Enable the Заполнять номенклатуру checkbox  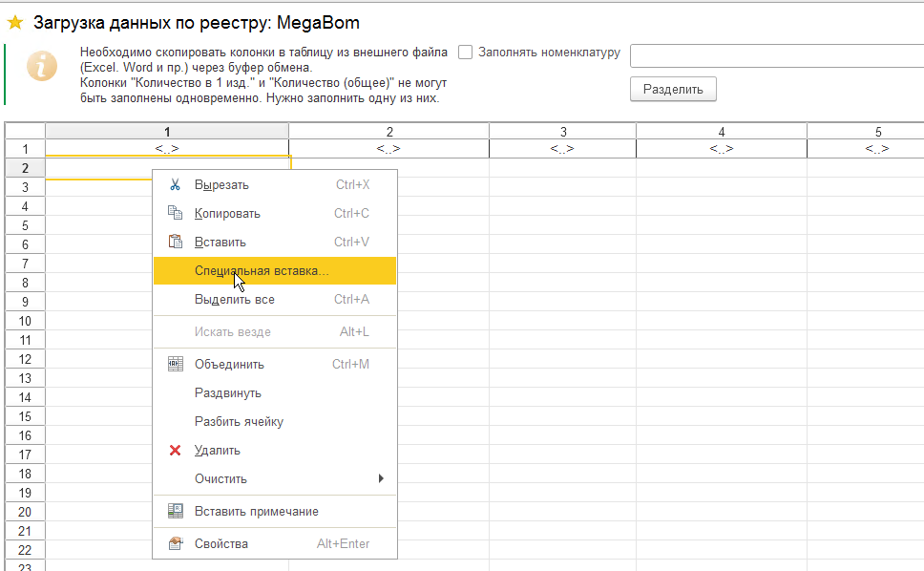[x=466, y=53]
